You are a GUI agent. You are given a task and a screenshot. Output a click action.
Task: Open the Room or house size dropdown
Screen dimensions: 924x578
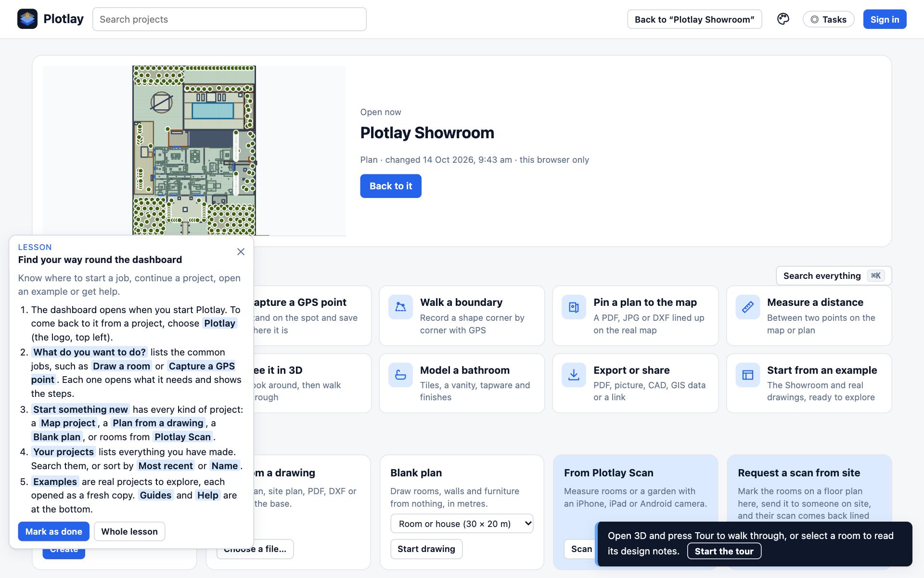point(462,524)
